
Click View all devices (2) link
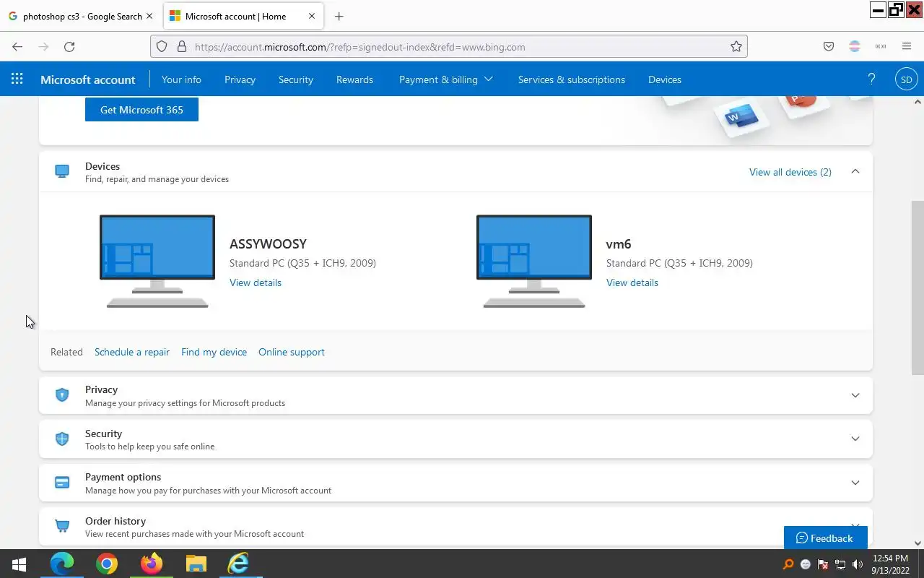(x=790, y=172)
